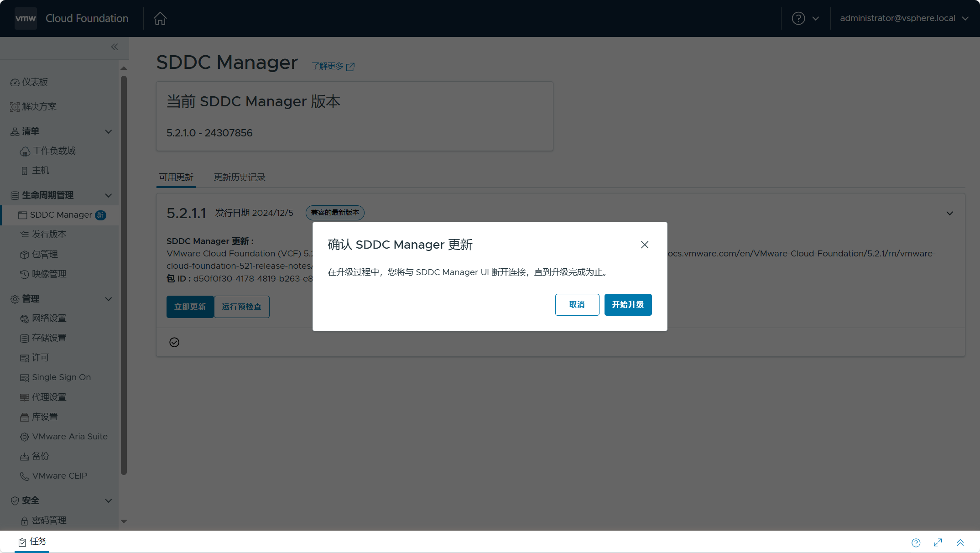Viewport: 980px width, 553px height.
Task: Click the Backup (备份) icon
Action: [x=25, y=456]
